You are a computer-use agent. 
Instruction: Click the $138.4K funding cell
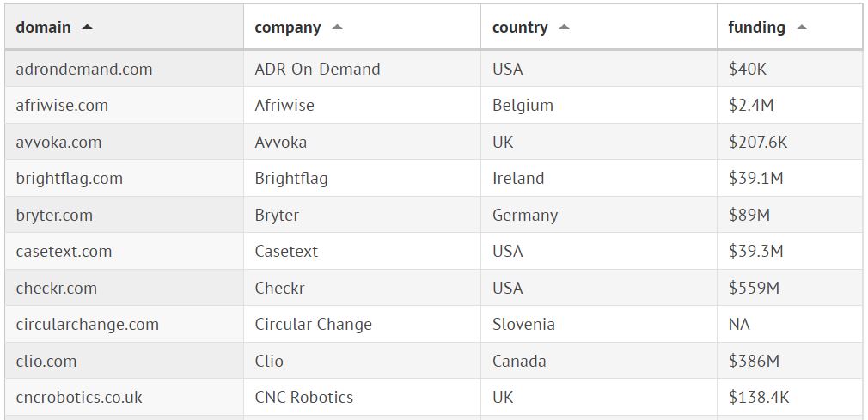point(759,397)
